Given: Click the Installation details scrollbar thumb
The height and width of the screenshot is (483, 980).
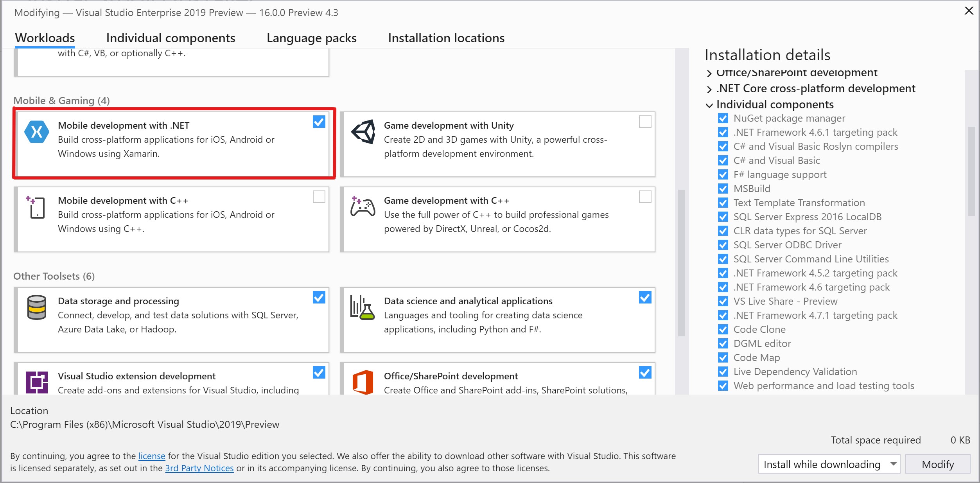Looking at the screenshot, I should coord(972,171).
